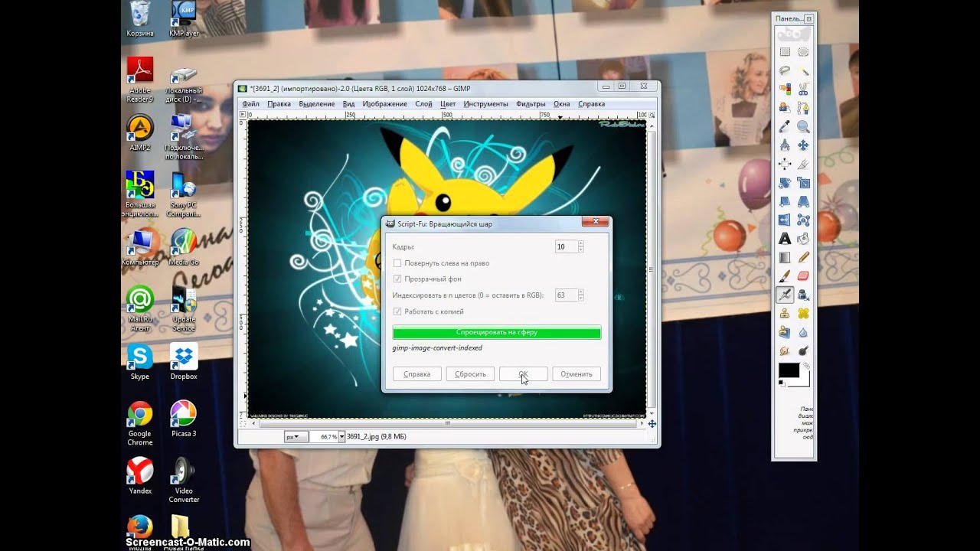Screen dimensions: 980x551
Task: Open the Инструменты menu
Action: point(485,104)
